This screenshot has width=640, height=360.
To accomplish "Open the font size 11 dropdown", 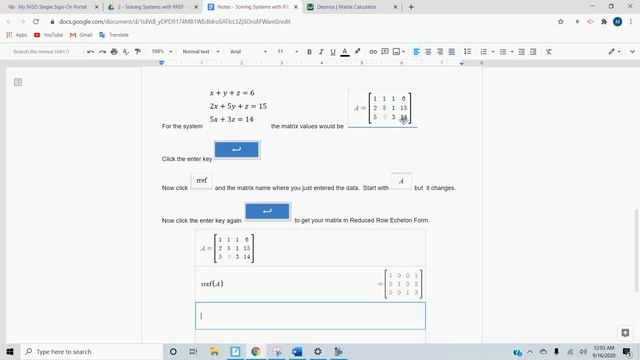I will (x=287, y=51).
